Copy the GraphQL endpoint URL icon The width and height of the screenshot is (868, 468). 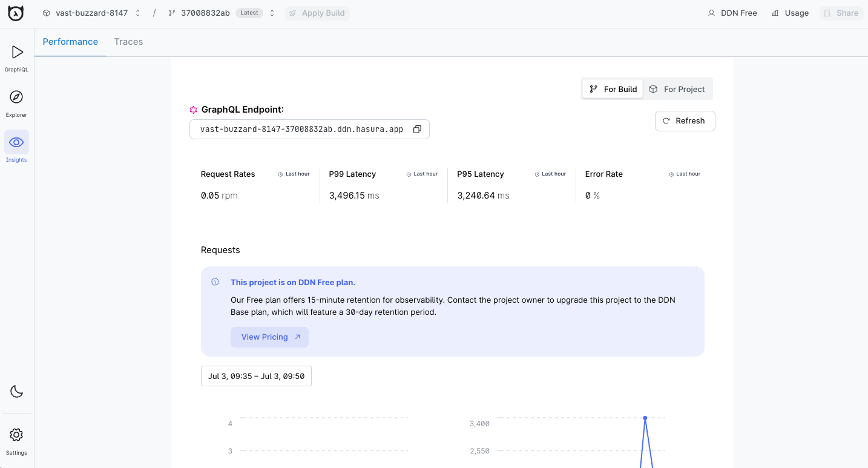417,130
